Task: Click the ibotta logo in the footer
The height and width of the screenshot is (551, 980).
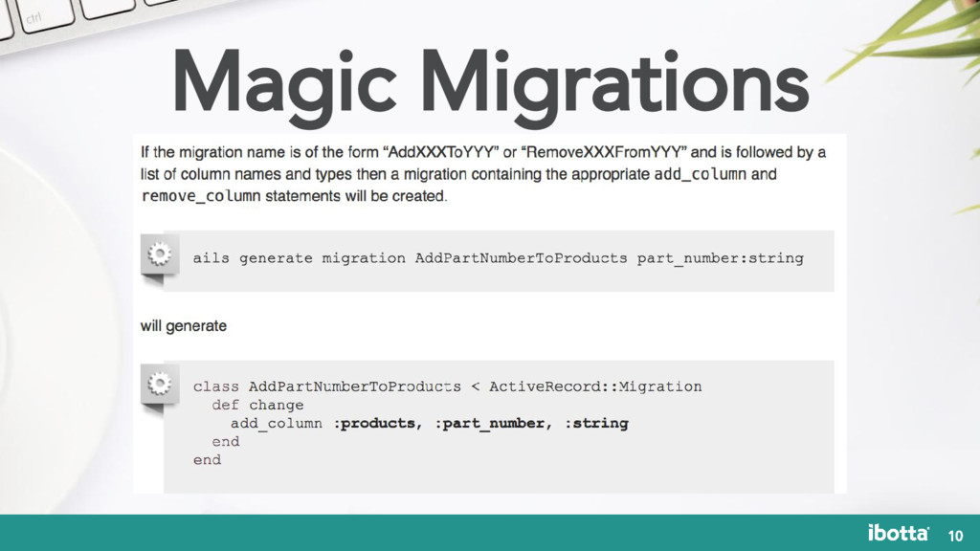Action: coord(898,532)
